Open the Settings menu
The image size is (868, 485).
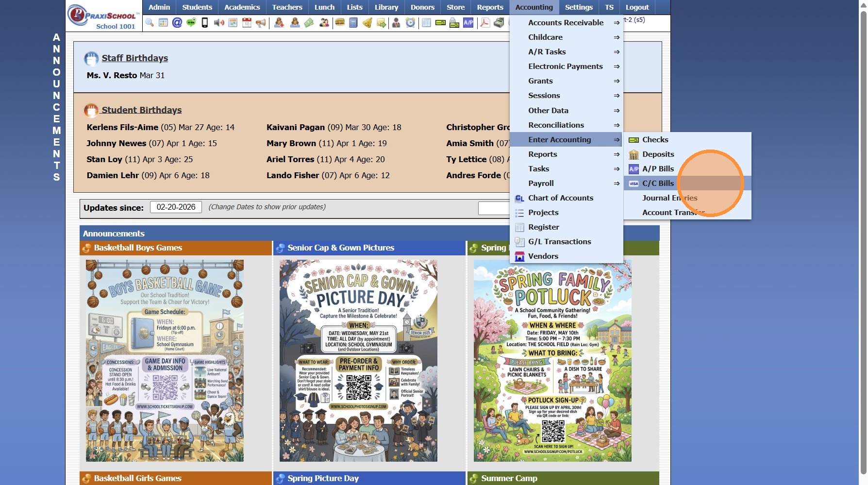tap(579, 7)
